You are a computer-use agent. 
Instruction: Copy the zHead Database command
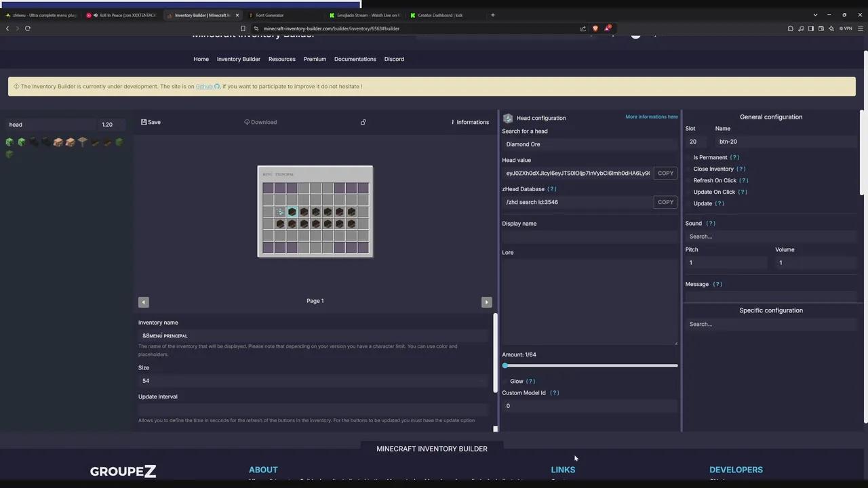(x=665, y=202)
